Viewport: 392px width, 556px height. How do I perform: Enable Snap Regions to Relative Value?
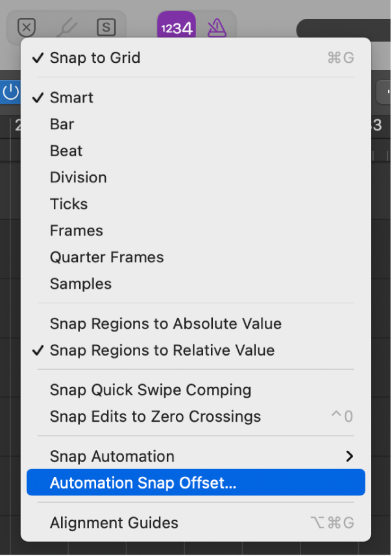pyautogui.click(x=162, y=350)
